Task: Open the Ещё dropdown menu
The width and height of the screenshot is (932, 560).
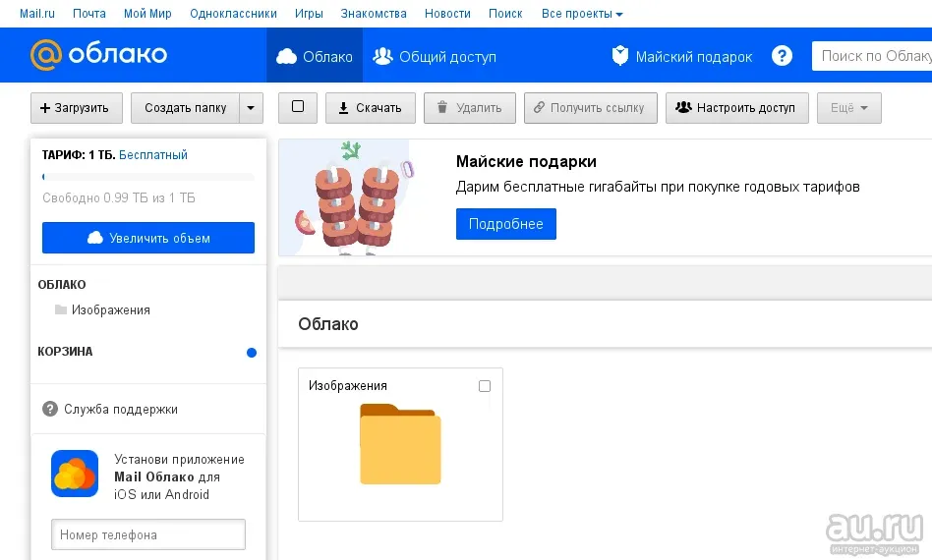Action: point(848,108)
